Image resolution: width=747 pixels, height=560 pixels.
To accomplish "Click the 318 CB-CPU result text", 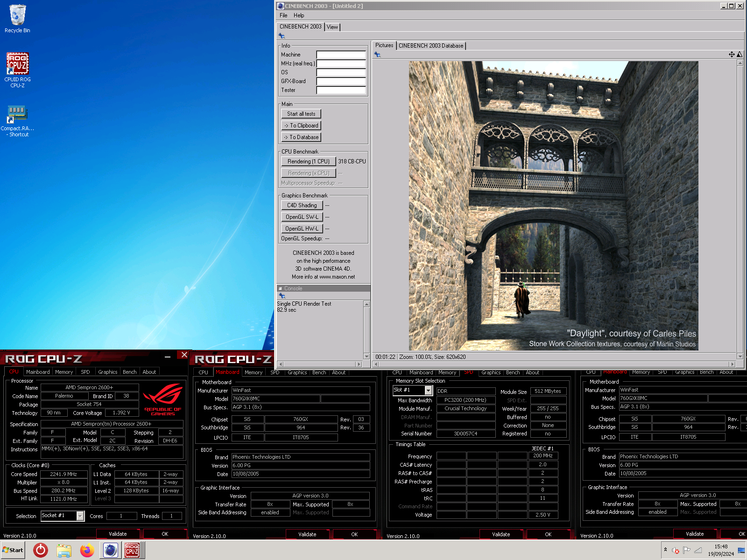I will point(352,161).
